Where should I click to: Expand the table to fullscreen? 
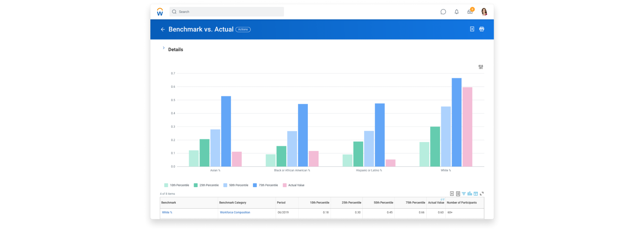[x=482, y=194]
